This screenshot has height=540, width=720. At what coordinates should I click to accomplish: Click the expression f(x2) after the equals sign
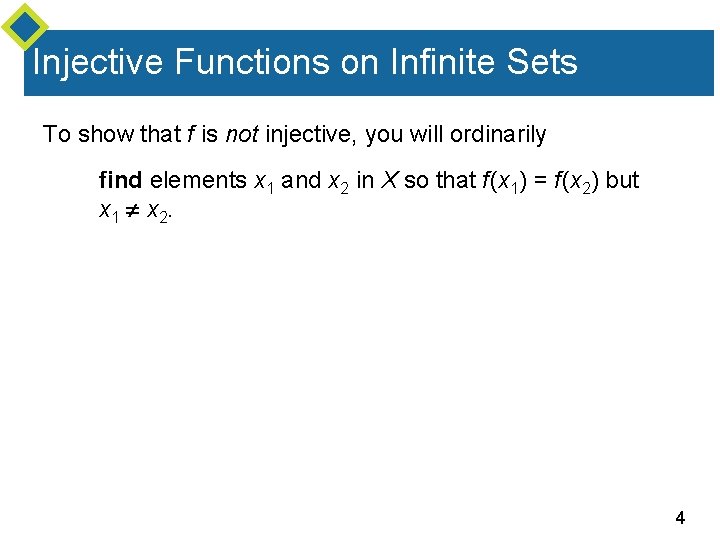(x=576, y=181)
